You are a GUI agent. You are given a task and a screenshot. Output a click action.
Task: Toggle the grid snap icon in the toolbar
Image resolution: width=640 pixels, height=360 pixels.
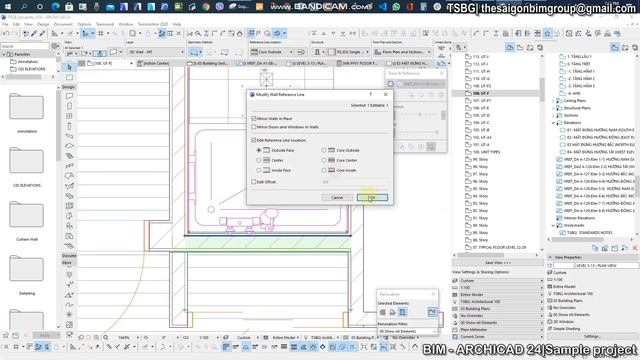point(101,33)
